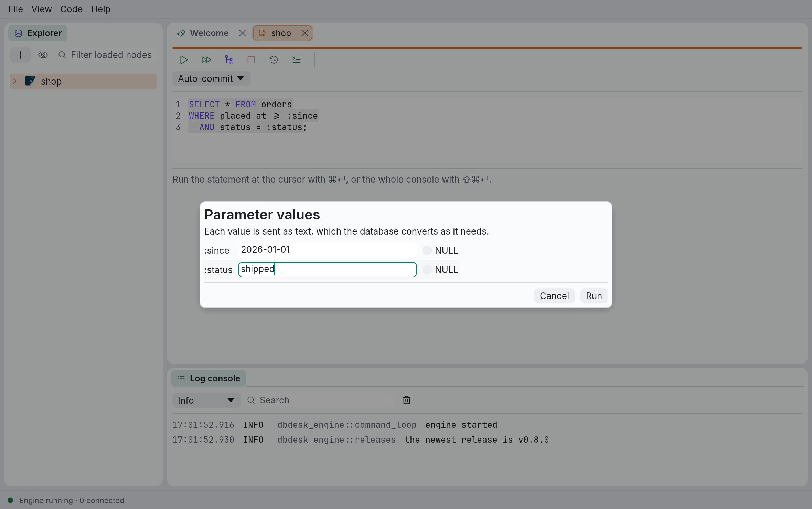Click SQL line 'AND status = :status;'
The height and width of the screenshot is (509, 812).
coord(253,127)
